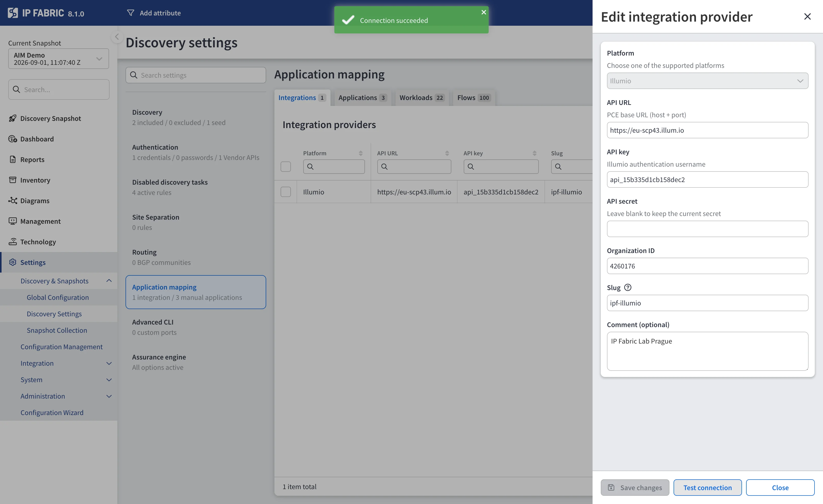Click the Close button in the footer
This screenshot has height=504, width=823.
tap(780, 487)
